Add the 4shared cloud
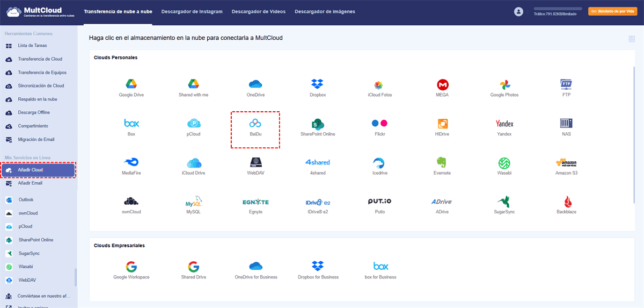The image size is (644, 308). (x=318, y=167)
